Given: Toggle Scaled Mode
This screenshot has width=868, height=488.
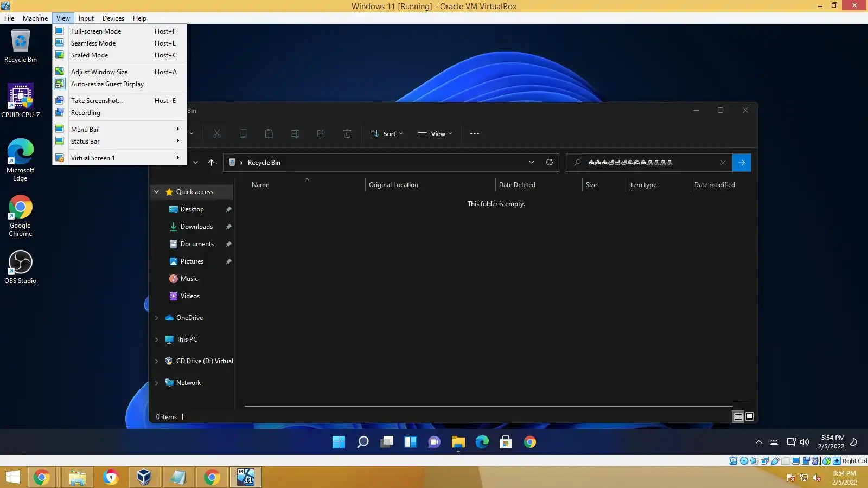Looking at the screenshot, I should [x=119, y=55].
